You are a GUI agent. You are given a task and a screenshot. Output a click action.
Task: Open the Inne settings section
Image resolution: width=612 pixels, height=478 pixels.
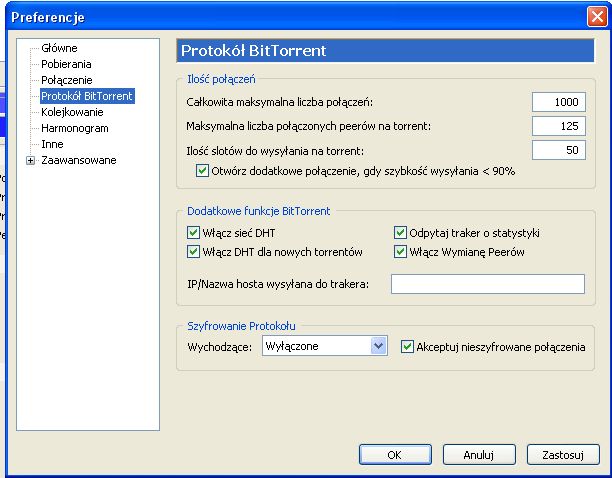click(x=52, y=144)
